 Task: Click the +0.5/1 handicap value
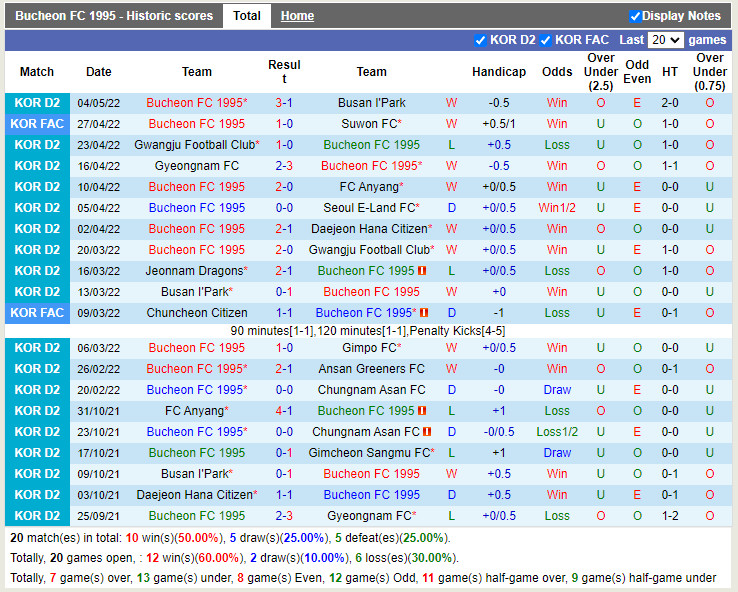pyautogui.click(x=499, y=124)
